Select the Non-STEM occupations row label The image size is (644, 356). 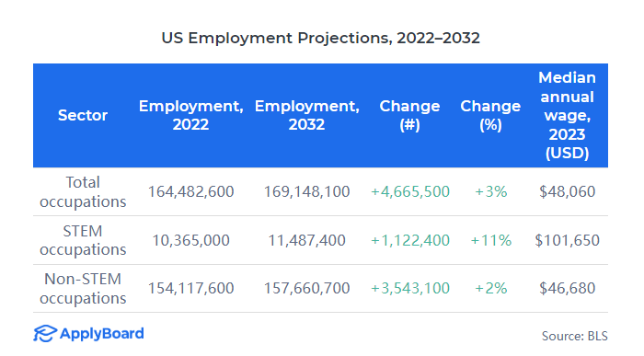coord(83,288)
